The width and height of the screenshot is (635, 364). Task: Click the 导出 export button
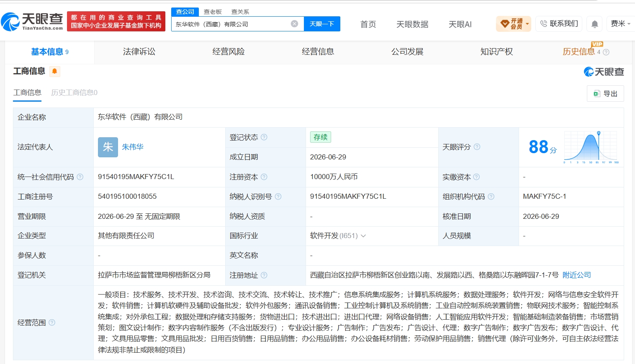[x=605, y=94]
